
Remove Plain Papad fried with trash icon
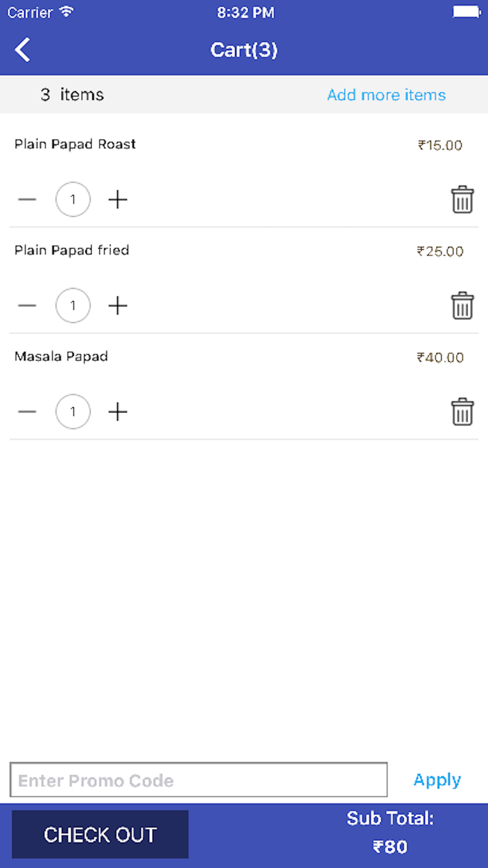pyautogui.click(x=462, y=306)
